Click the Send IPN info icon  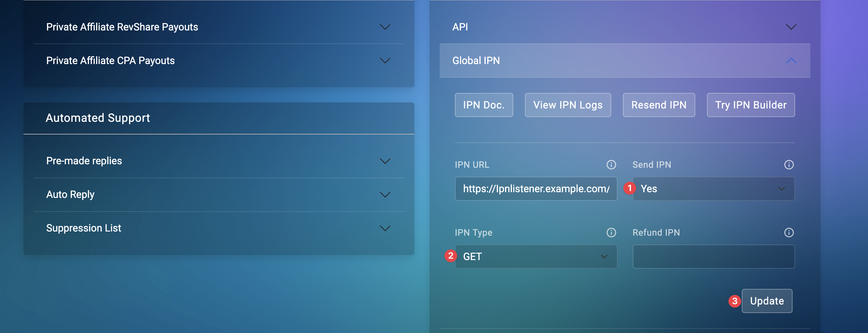click(x=788, y=165)
